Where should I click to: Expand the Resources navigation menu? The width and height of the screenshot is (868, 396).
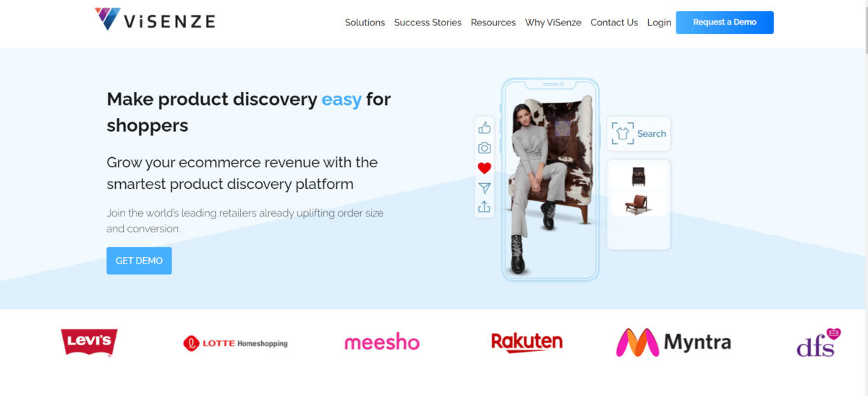coord(493,22)
